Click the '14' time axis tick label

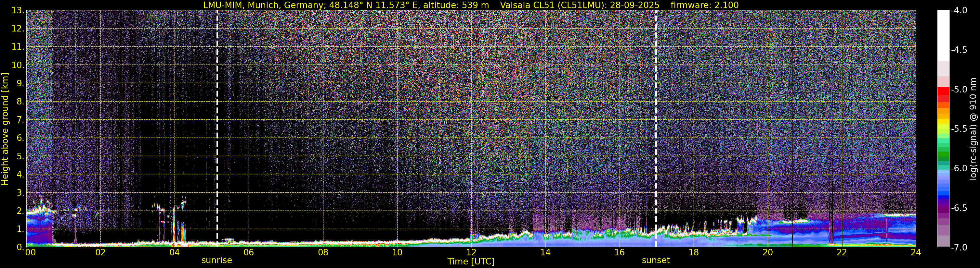tap(545, 252)
